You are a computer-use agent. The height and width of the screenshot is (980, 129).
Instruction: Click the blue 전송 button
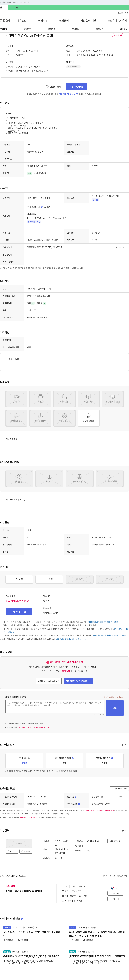(x=115, y=708)
